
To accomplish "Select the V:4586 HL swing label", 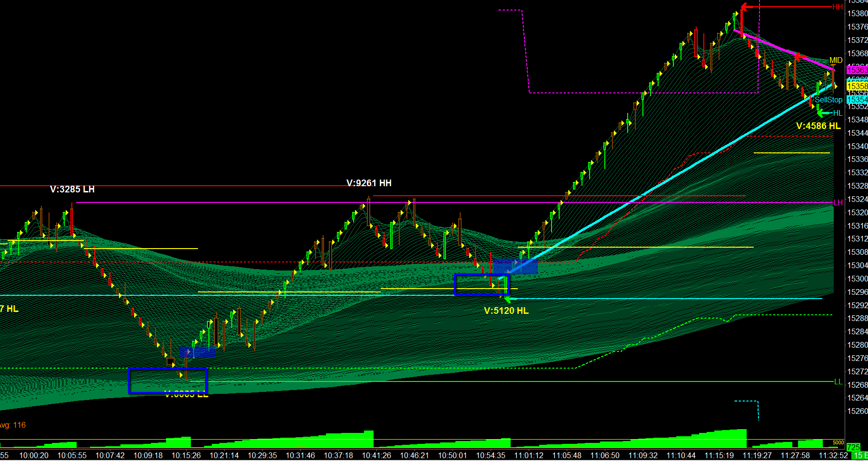I will click(x=819, y=126).
